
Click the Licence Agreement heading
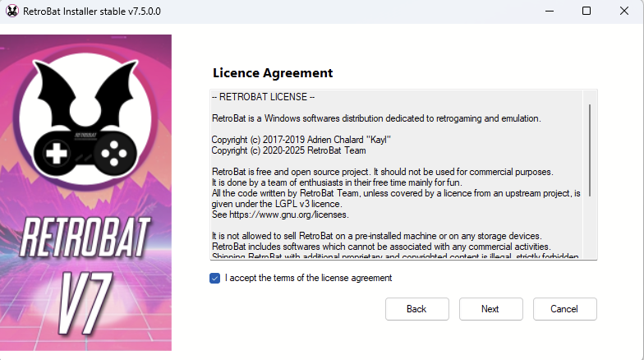click(x=273, y=73)
